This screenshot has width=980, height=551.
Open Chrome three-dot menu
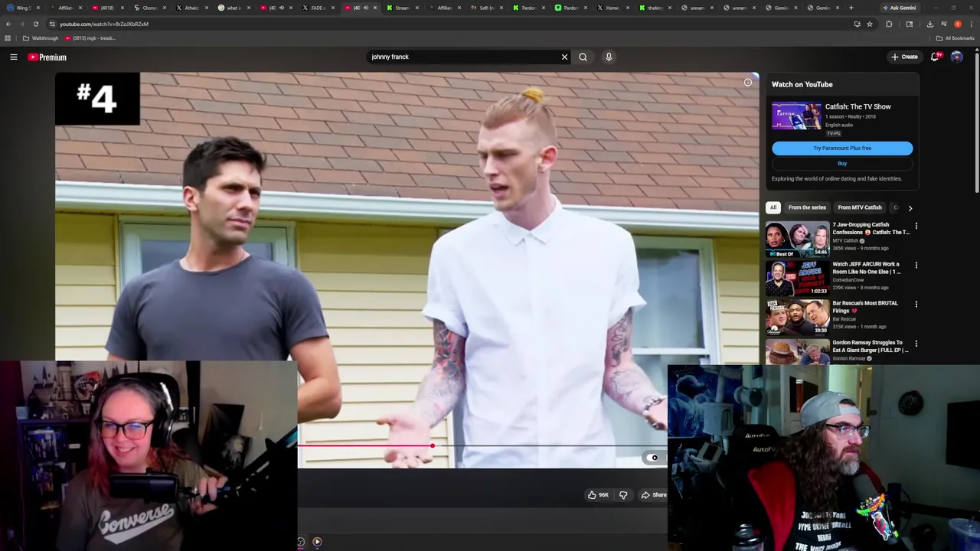click(x=972, y=24)
